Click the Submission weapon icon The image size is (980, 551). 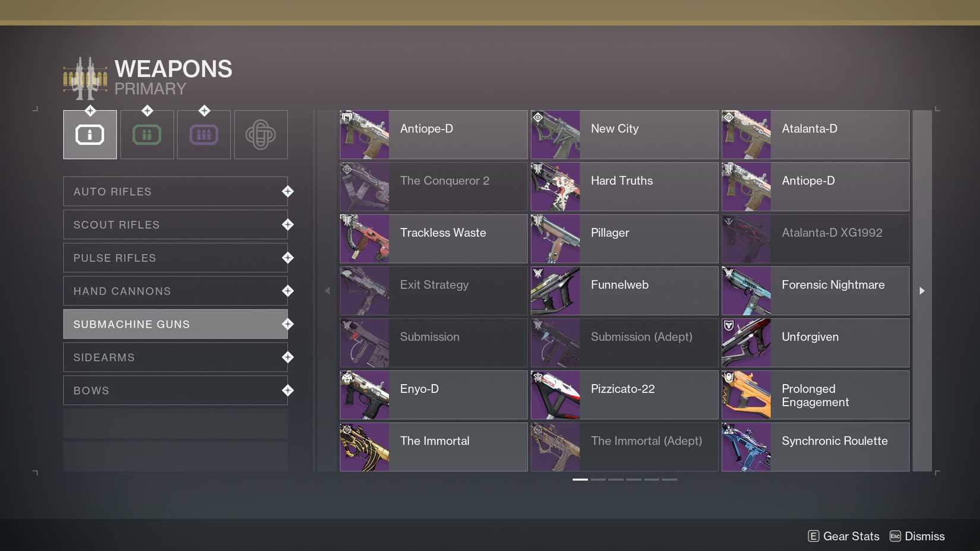[365, 343]
